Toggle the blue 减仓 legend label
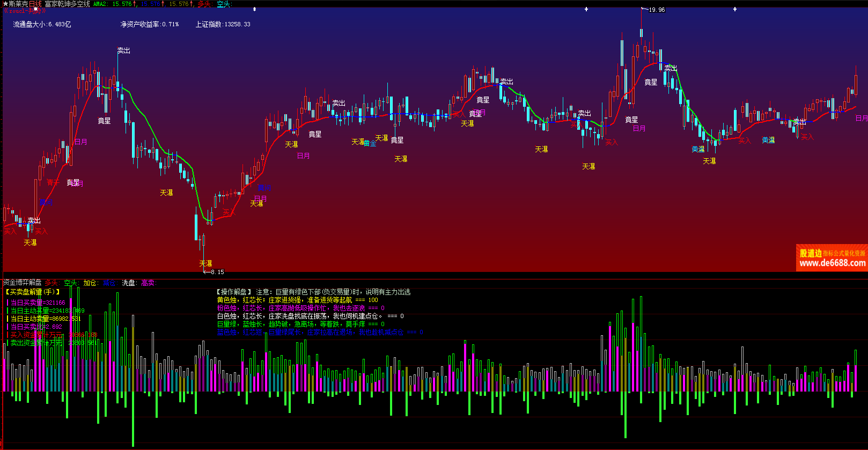Viewport: 868px width, 450px height. tap(109, 283)
